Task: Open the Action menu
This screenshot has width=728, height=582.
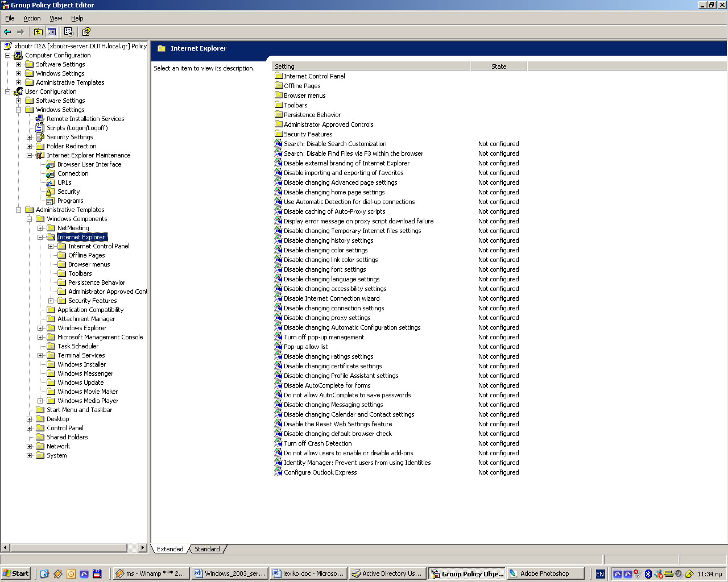Action: 32,18
